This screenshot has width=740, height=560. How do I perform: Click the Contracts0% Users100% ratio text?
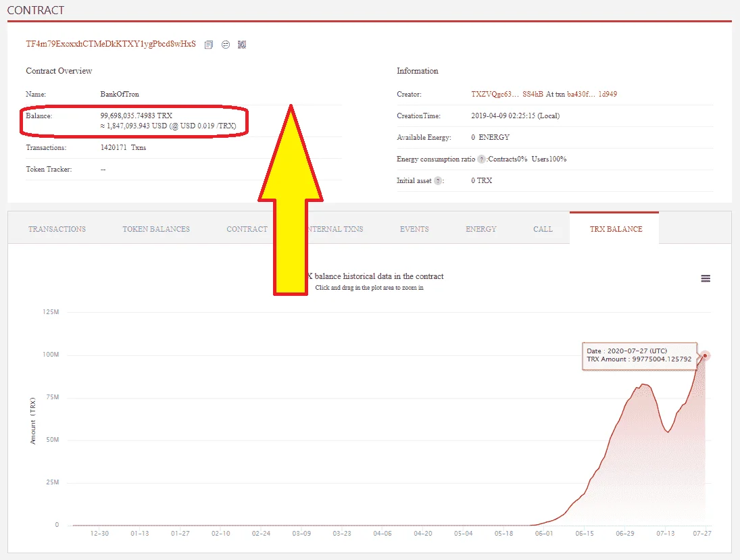click(527, 159)
